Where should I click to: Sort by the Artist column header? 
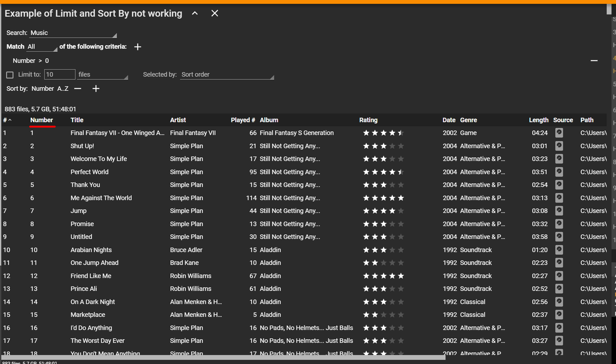pos(178,120)
